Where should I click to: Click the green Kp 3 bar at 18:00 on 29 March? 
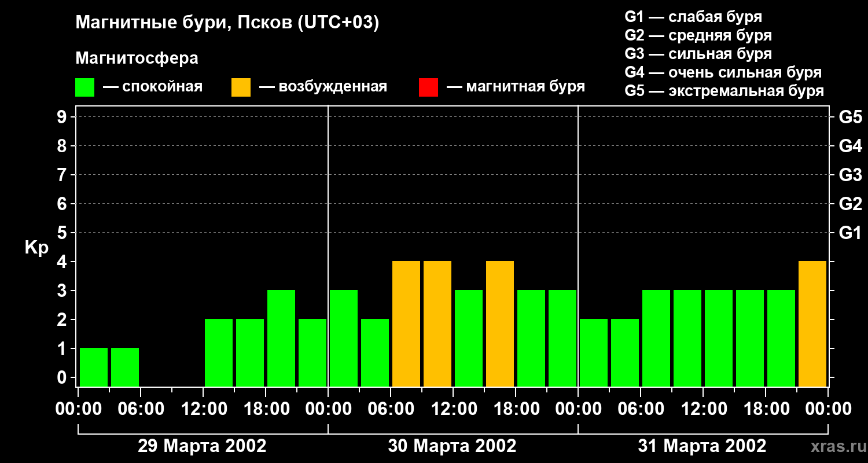[x=281, y=338]
